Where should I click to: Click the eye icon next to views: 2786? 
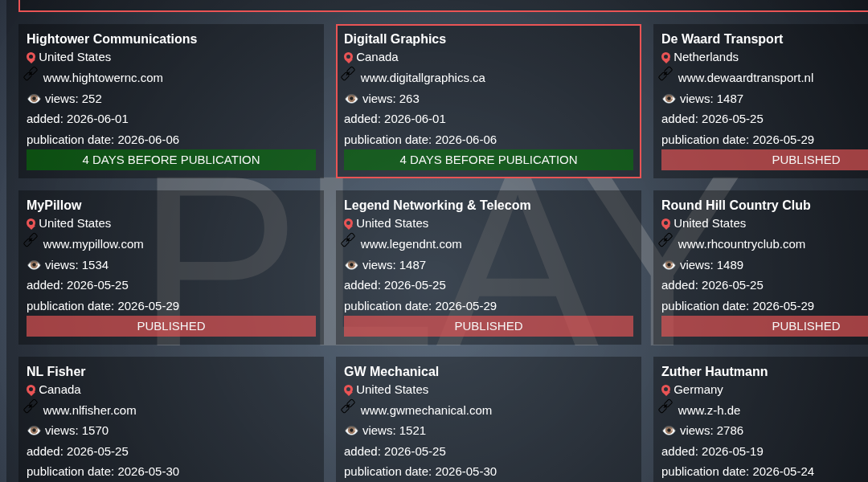coord(669,431)
